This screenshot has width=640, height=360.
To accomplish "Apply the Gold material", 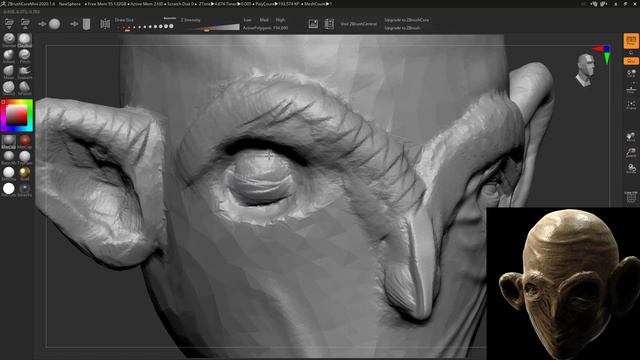I will (25, 173).
